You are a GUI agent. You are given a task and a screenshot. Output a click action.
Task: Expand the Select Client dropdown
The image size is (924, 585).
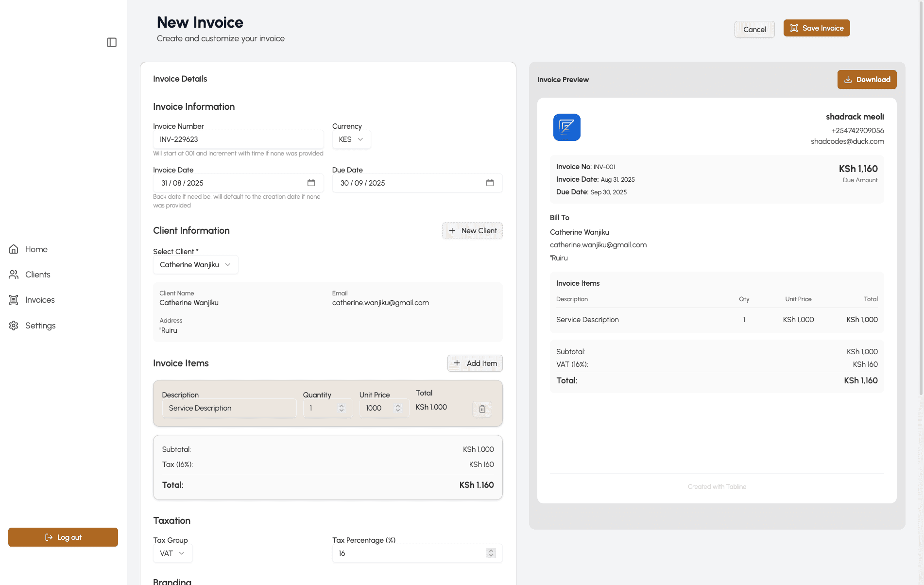(195, 264)
